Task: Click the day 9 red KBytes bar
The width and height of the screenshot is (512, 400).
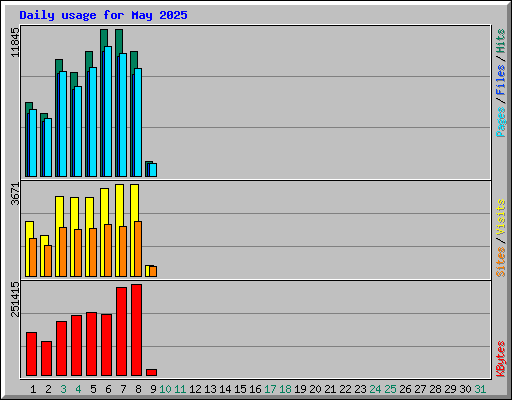Action: coord(151,373)
